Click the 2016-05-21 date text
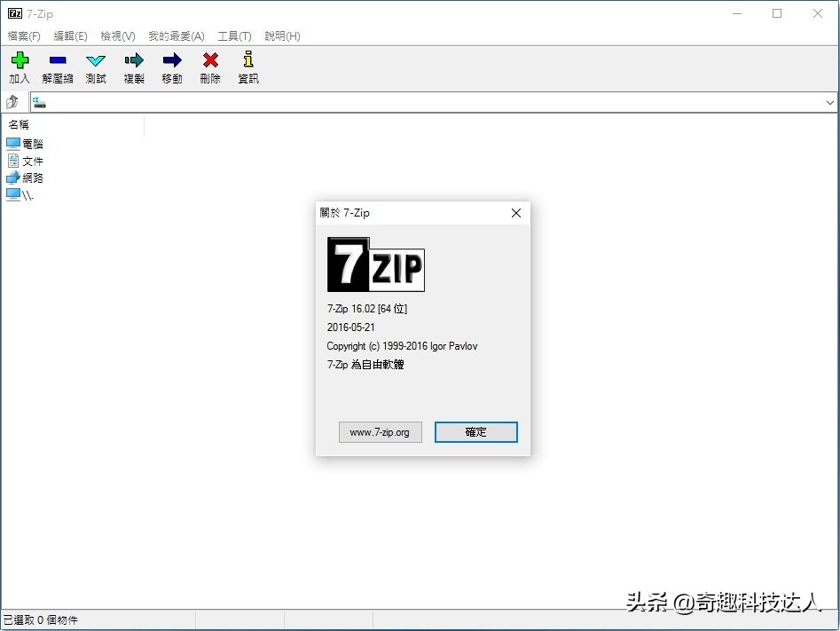 tap(351, 327)
